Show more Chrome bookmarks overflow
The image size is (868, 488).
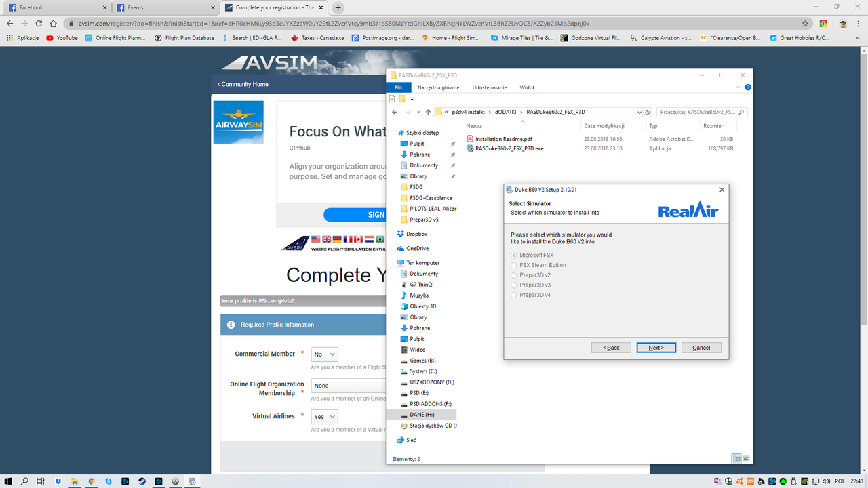point(859,38)
